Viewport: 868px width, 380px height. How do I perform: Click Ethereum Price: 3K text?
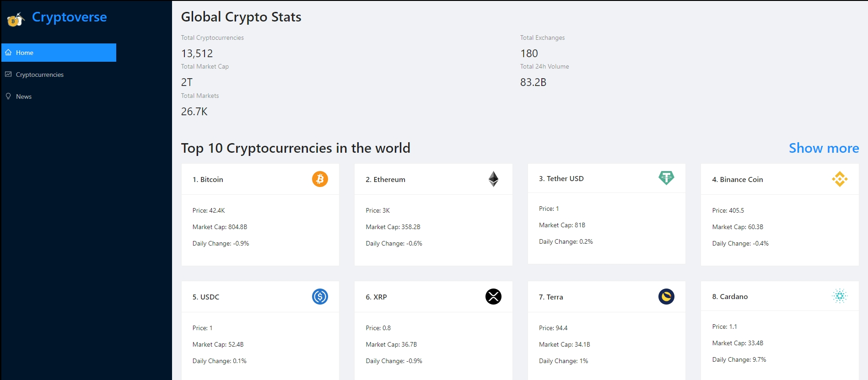coord(377,211)
